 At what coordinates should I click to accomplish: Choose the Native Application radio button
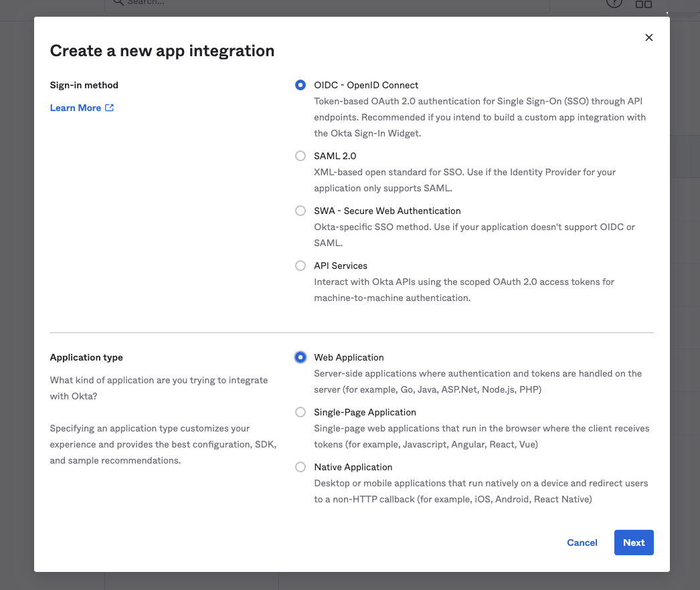pos(300,467)
